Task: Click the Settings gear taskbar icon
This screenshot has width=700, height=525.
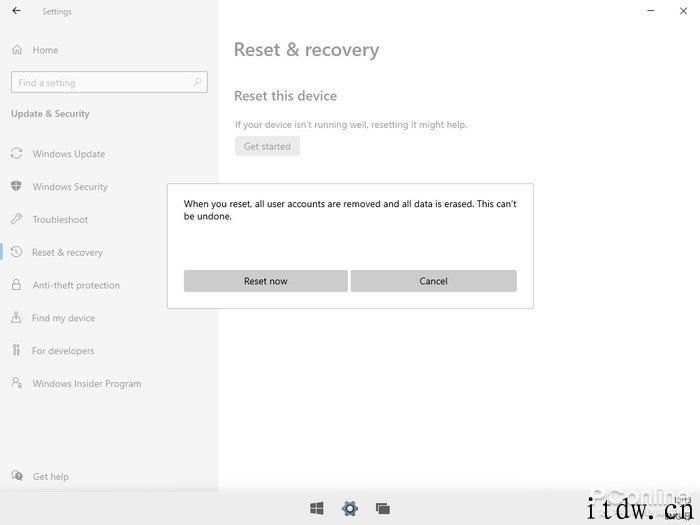Action: pyautogui.click(x=350, y=508)
